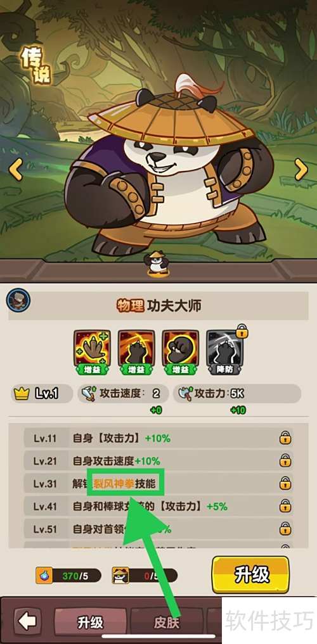Tap the locked 降防 skill icon
This screenshot has width=317, height=644.
pyautogui.click(x=225, y=349)
